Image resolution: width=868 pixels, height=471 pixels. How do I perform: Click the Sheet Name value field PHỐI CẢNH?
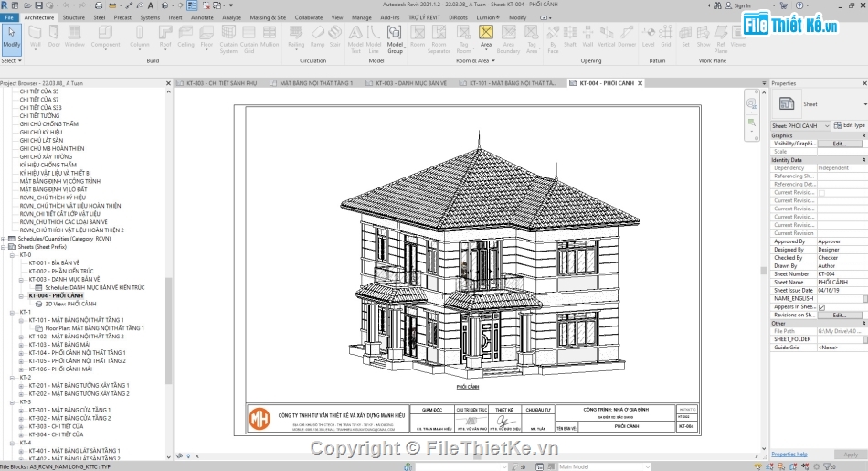tap(839, 282)
